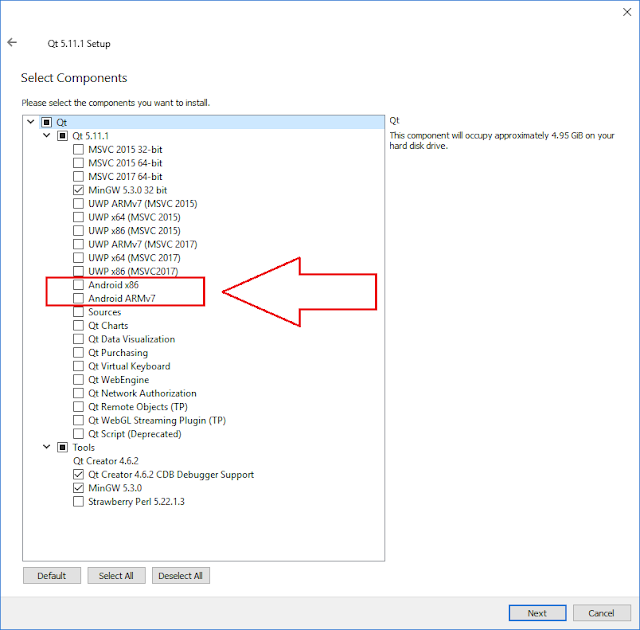
Task: Check Qt Virtual Keyboard component
Action: coord(78,366)
